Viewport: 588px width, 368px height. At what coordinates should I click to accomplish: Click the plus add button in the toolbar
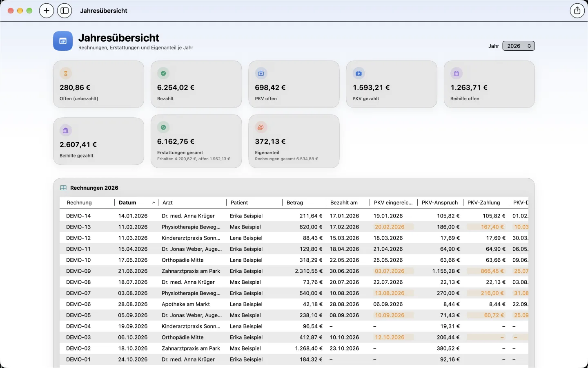(x=47, y=11)
